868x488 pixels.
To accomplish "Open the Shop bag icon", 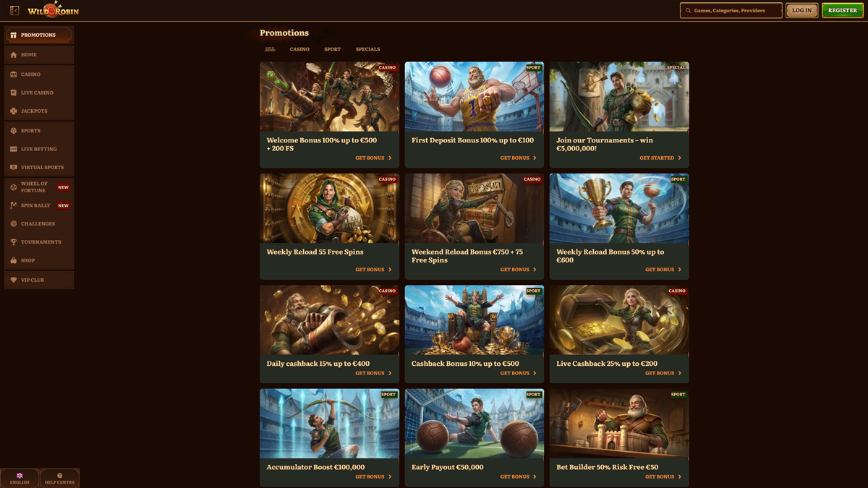I will (x=14, y=260).
